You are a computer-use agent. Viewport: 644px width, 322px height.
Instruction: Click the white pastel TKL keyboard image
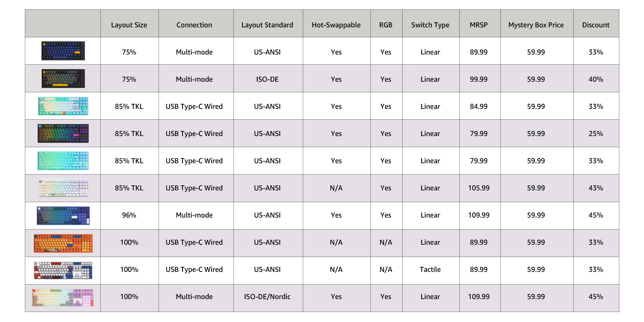(x=63, y=188)
